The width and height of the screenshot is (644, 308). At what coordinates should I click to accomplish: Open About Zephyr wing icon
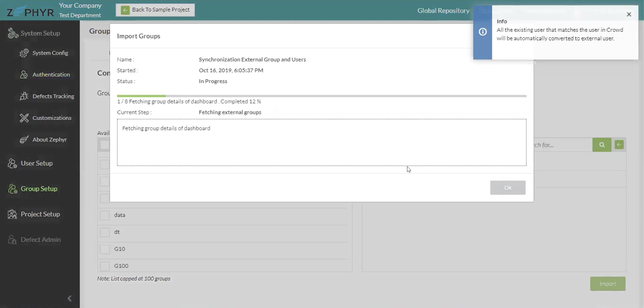point(24,140)
